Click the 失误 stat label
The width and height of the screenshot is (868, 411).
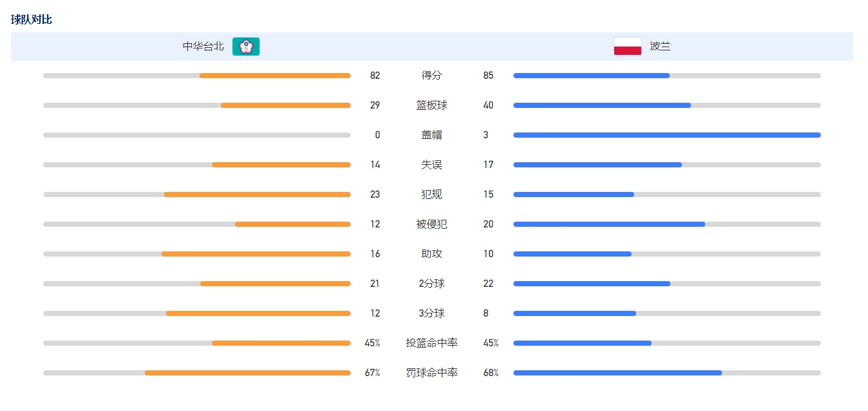click(432, 165)
